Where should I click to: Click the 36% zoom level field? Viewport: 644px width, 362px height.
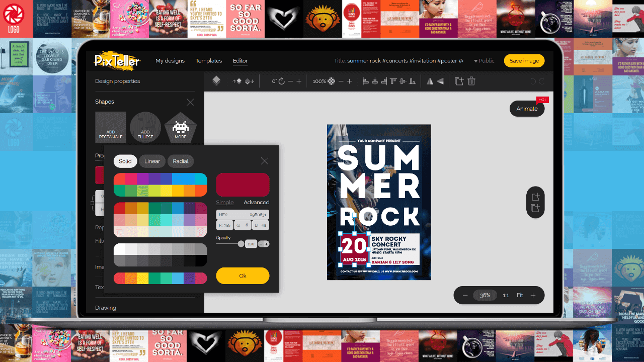pyautogui.click(x=485, y=295)
